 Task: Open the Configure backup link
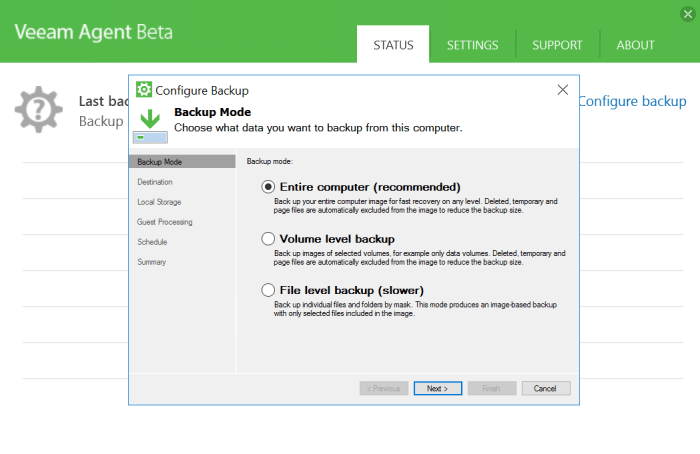tap(633, 101)
